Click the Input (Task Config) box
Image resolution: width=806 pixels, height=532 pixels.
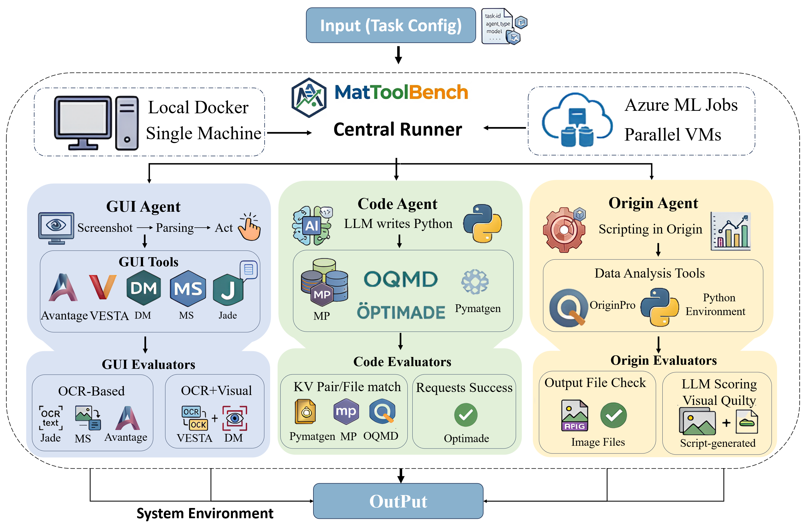pos(390,25)
